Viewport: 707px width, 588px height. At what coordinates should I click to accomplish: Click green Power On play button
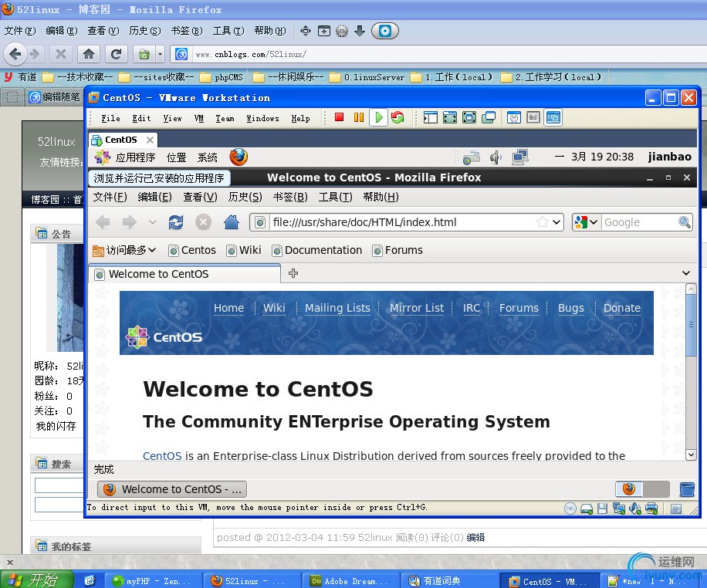378,118
